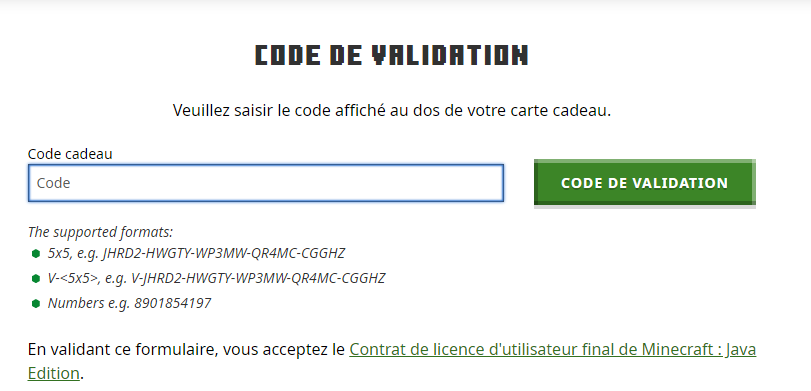Image resolution: width=811 pixels, height=391 pixels.
Task: Click the V-<5x5> label in second bullet
Action: [x=73, y=278]
